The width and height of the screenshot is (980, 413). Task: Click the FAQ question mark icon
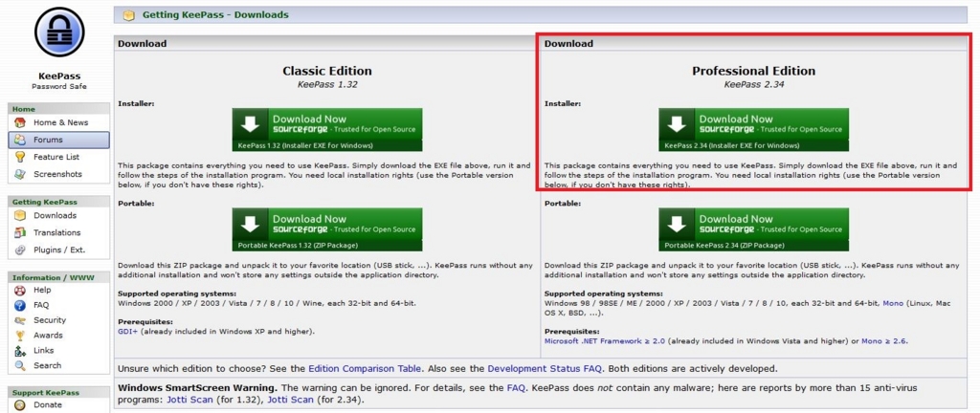[20, 305]
